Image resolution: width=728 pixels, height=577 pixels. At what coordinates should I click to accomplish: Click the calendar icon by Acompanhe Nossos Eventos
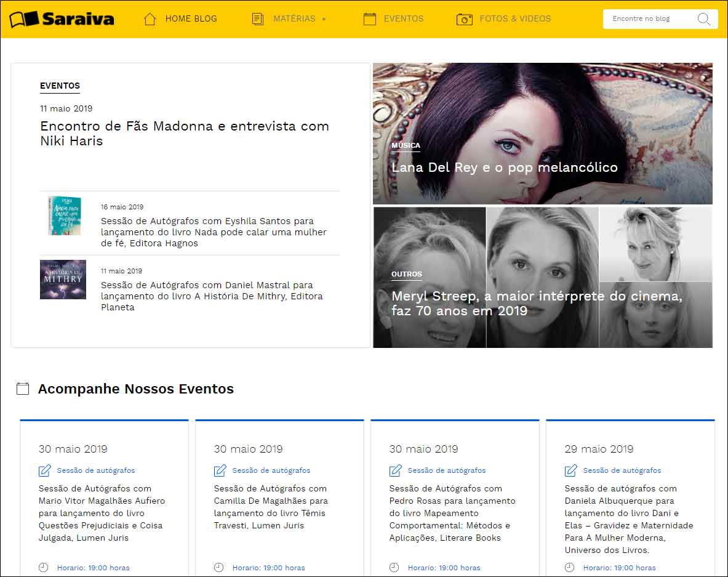tap(23, 389)
